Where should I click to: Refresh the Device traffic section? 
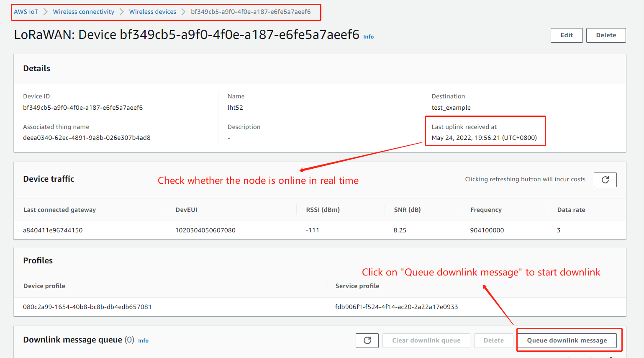605,180
